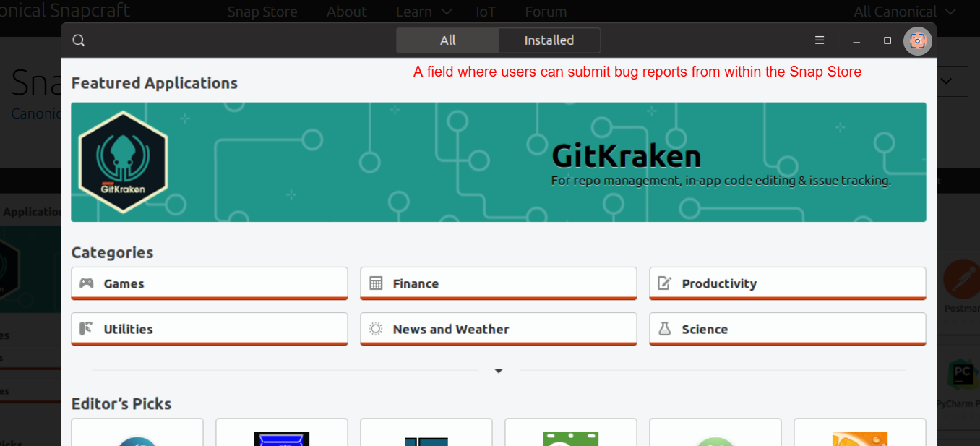The height and width of the screenshot is (446, 980).
Task: Switch to the Installed view
Action: pyautogui.click(x=549, y=40)
